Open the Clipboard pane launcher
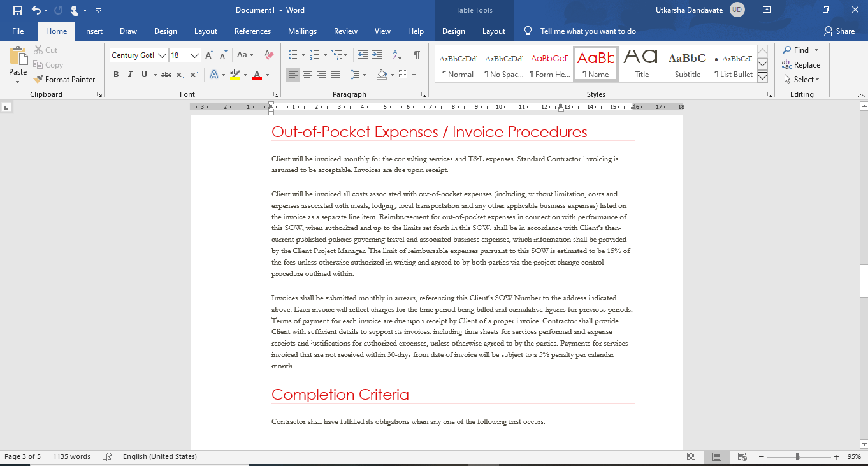 99,94
